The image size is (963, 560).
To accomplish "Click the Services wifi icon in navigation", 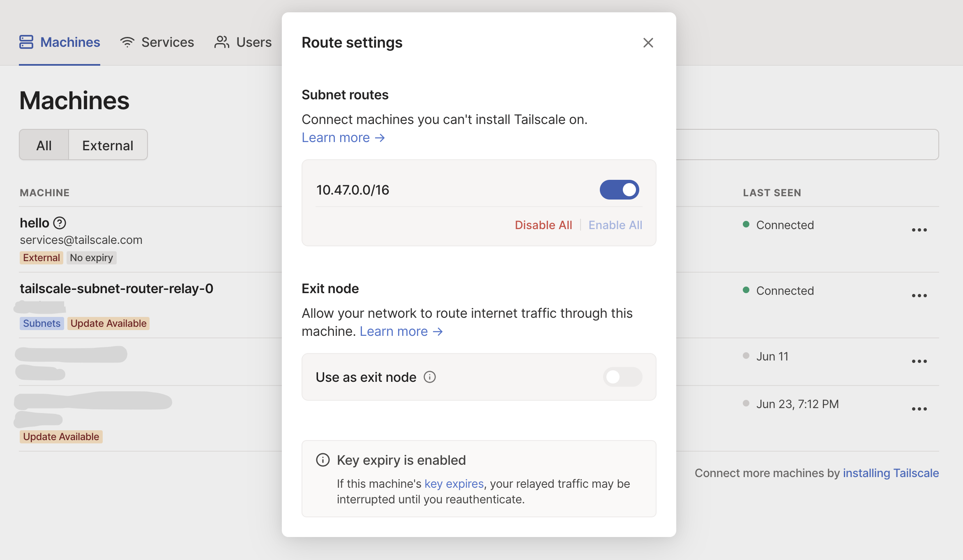I will pos(127,42).
